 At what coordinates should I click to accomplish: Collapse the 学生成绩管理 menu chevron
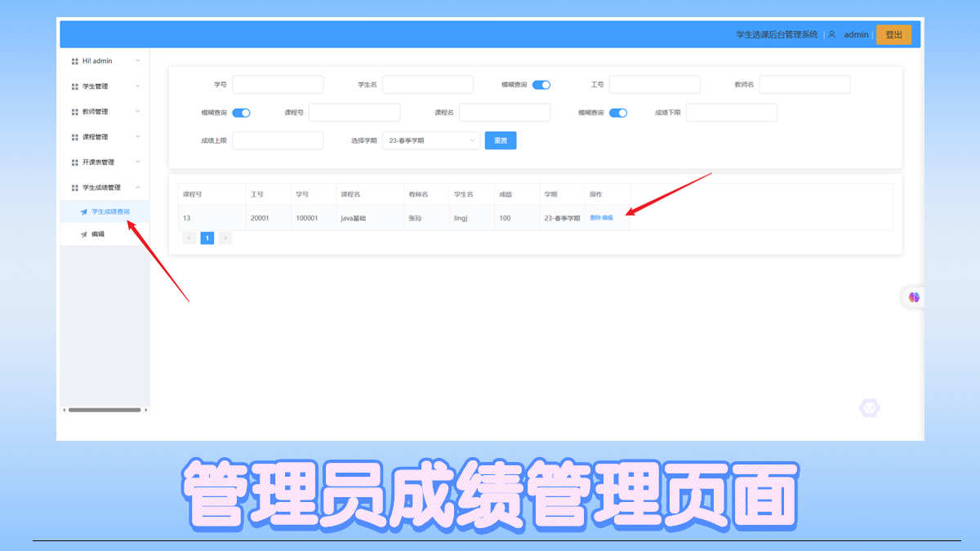137,188
